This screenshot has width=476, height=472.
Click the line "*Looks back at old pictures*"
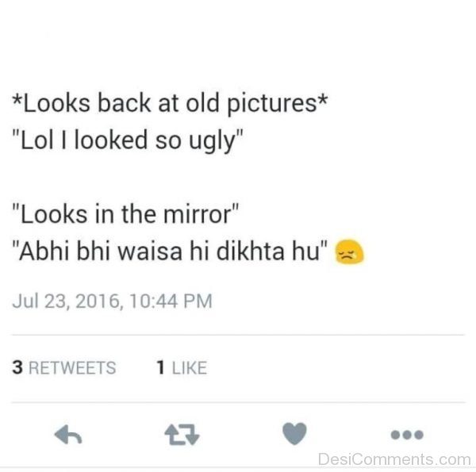point(170,103)
